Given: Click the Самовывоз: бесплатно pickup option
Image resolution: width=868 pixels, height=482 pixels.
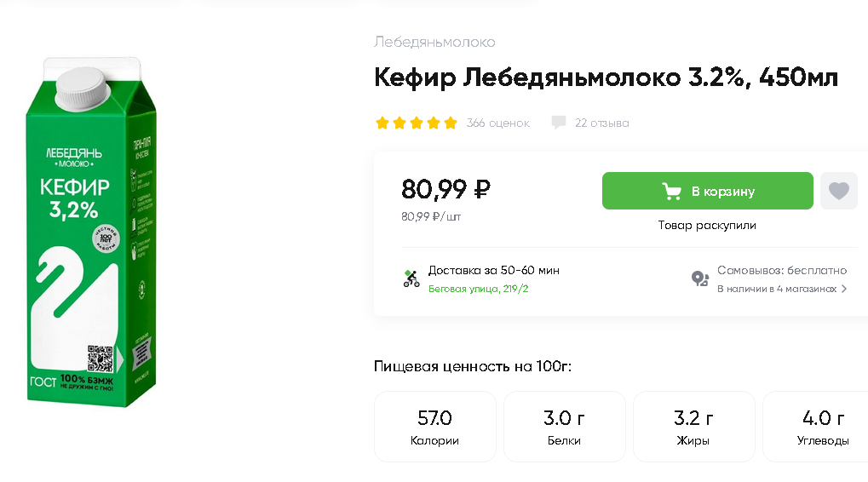Looking at the screenshot, I should tap(782, 271).
